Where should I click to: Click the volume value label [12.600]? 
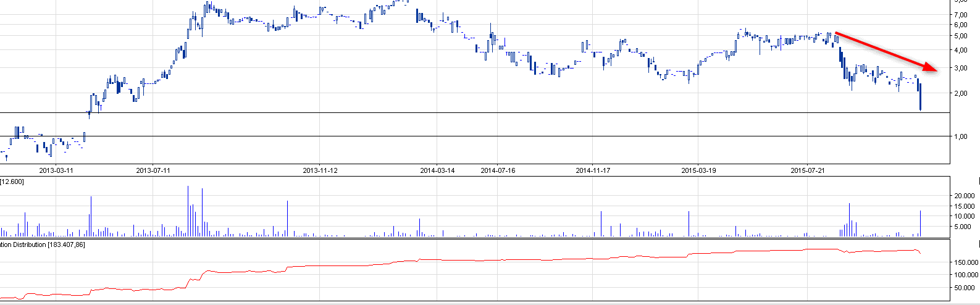click(12, 182)
